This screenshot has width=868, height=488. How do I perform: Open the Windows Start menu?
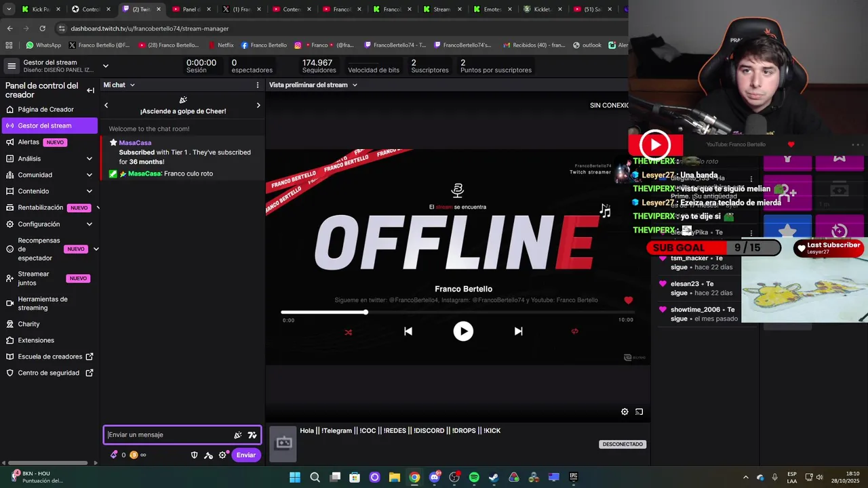[295, 477]
